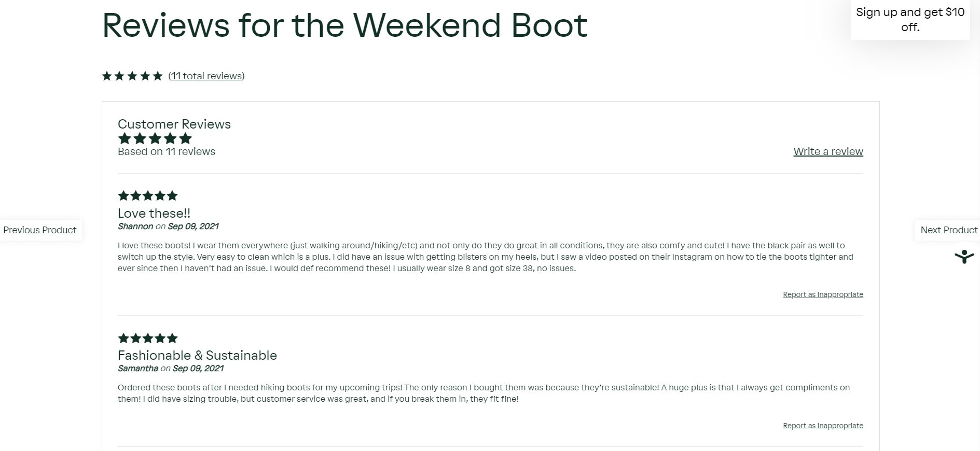Open the 11 total reviews link
The width and height of the screenshot is (980, 451).
point(206,76)
